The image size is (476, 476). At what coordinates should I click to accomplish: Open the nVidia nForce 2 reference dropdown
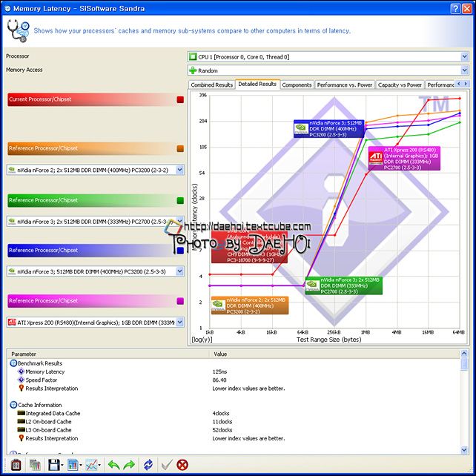(180, 170)
